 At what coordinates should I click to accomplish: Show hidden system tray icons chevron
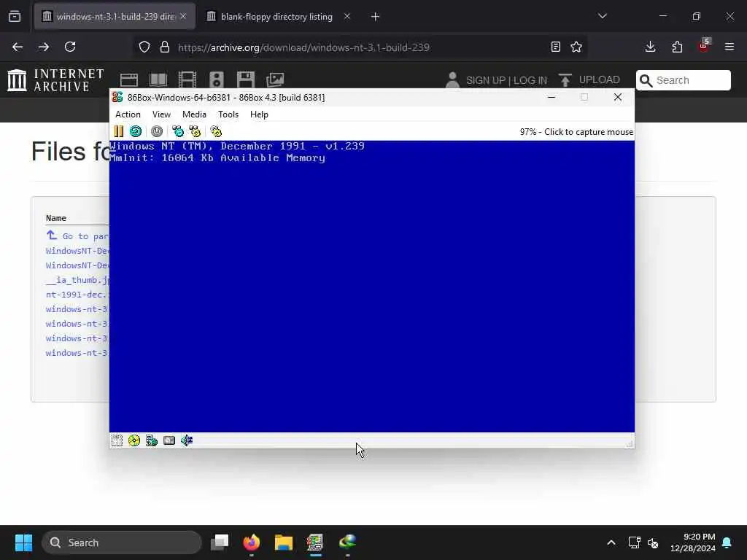[x=611, y=542]
